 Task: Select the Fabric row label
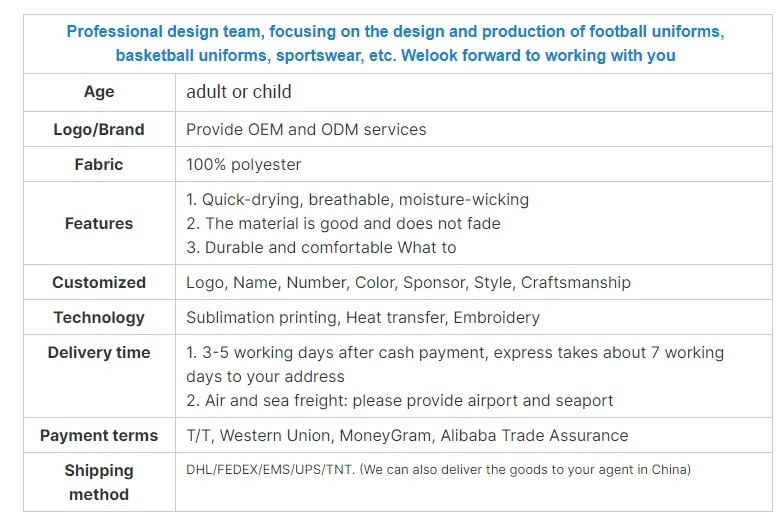click(x=99, y=164)
